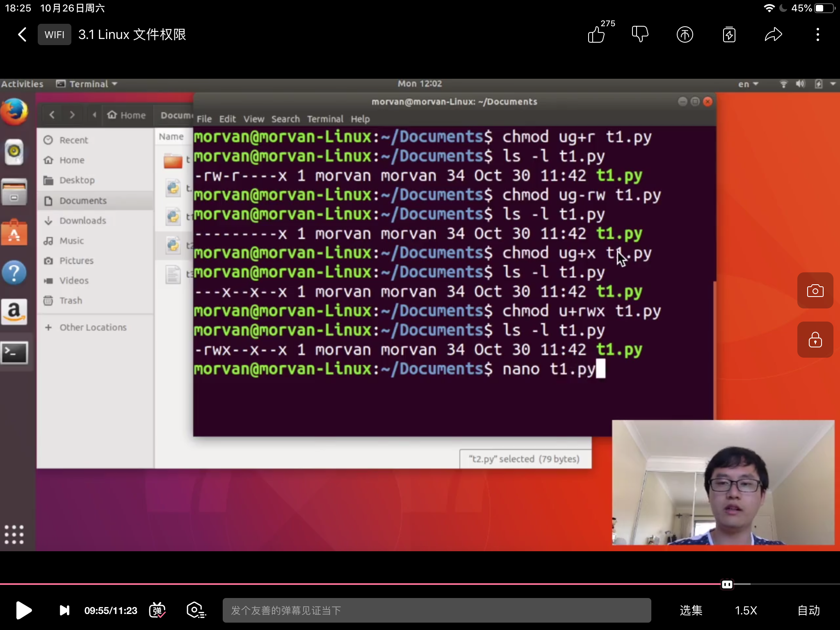
Task: Open the 1.5X playback speed selector
Action: tap(746, 610)
